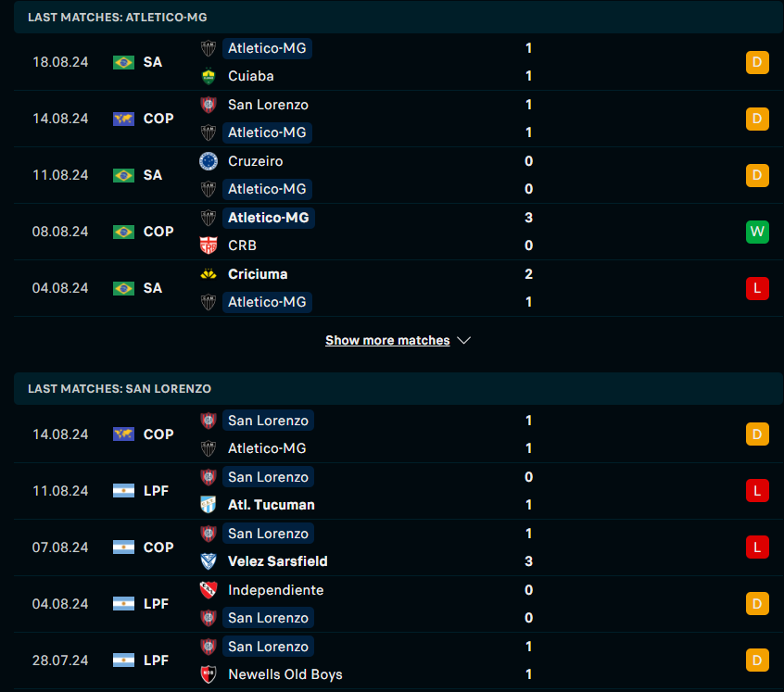Viewport: 784px width, 692px height.
Task: Click San Lorenzo crest in the 28.07.24 match
Action: 208,647
